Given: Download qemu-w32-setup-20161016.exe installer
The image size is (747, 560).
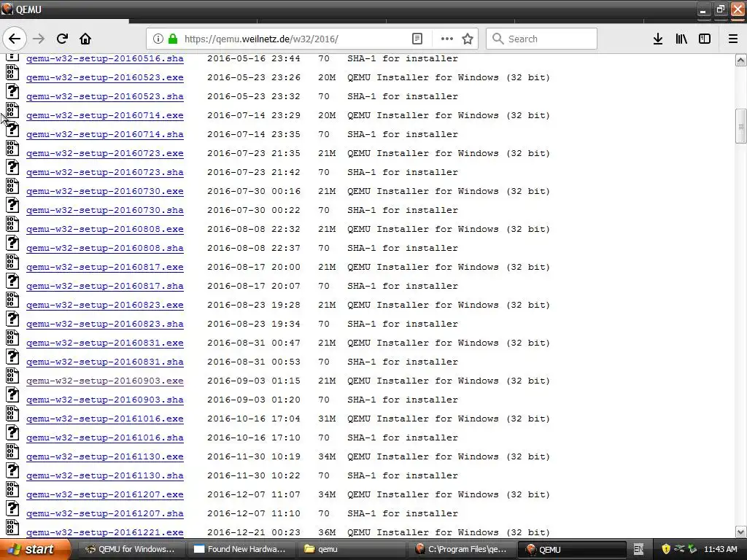Looking at the screenshot, I should tap(105, 419).
